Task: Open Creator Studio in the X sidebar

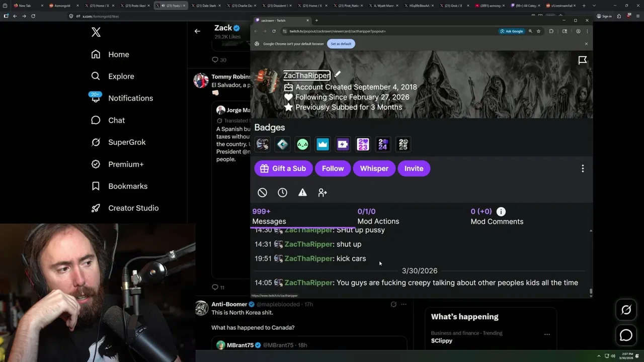Action: [x=124, y=208]
